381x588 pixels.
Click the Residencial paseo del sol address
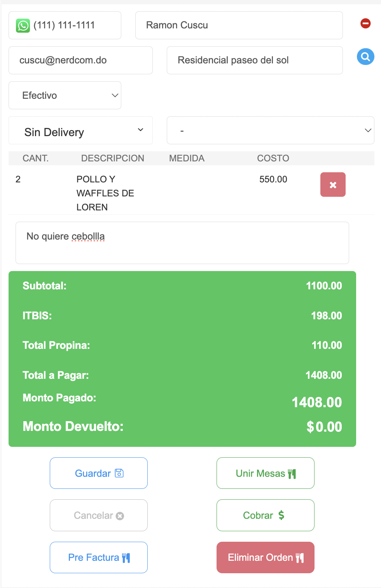254,60
